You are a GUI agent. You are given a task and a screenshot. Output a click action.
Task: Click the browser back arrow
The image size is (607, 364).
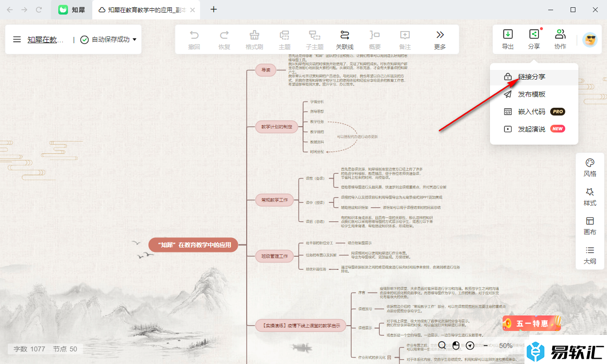click(x=10, y=10)
